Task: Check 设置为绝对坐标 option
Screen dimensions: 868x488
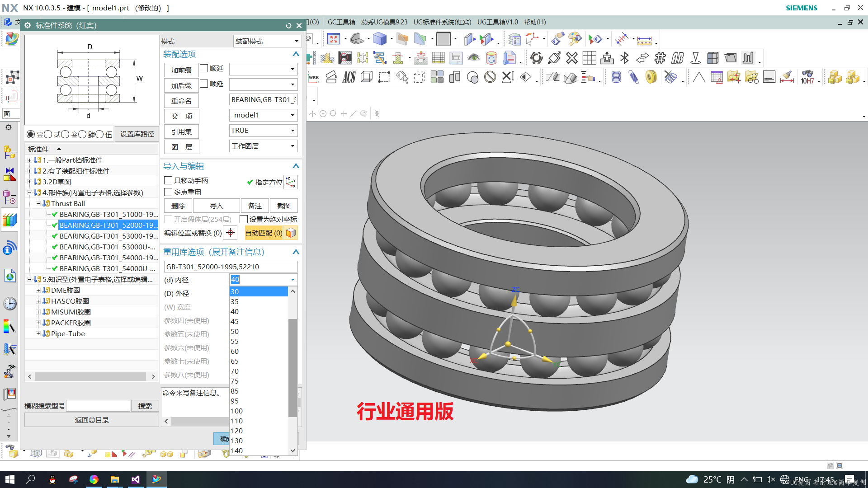Action: coord(244,219)
